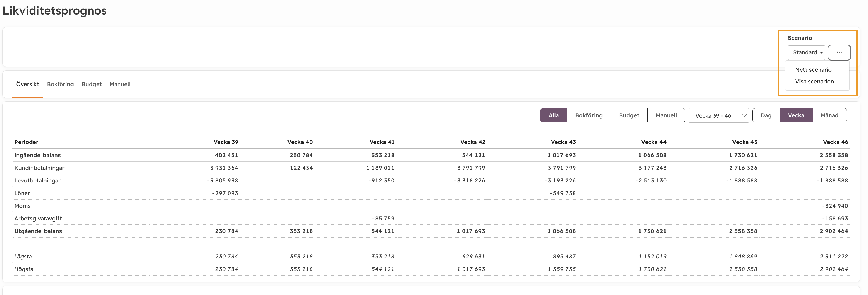Screen dimensions: 868x295
Task: Select Visa scenarion menu entry
Action: pyautogui.click(x=814, y=82)
